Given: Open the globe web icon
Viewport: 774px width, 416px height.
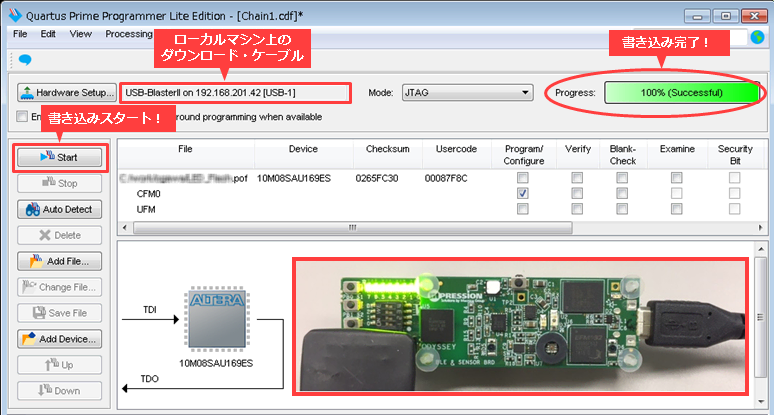Looking at the screenshot, I should 757,37.
